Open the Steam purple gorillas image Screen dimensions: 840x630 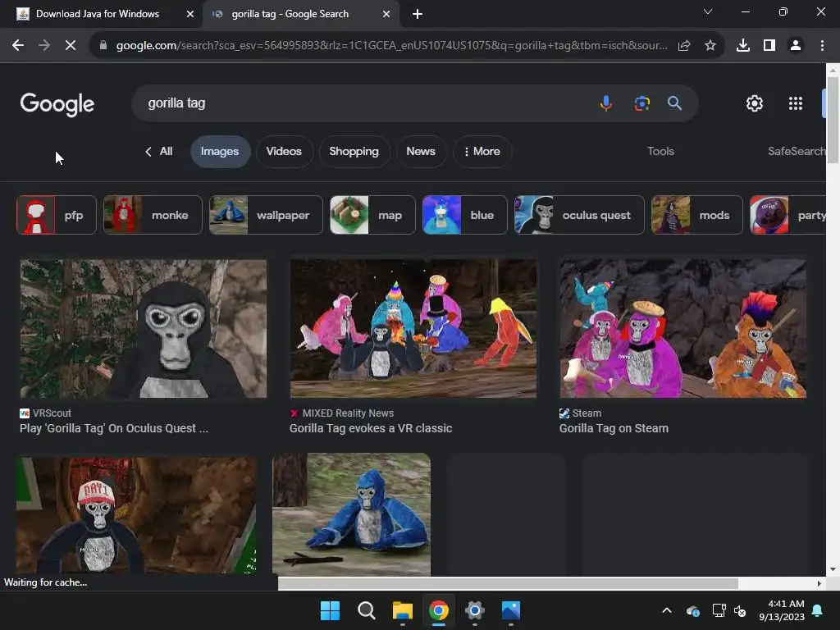683,328
